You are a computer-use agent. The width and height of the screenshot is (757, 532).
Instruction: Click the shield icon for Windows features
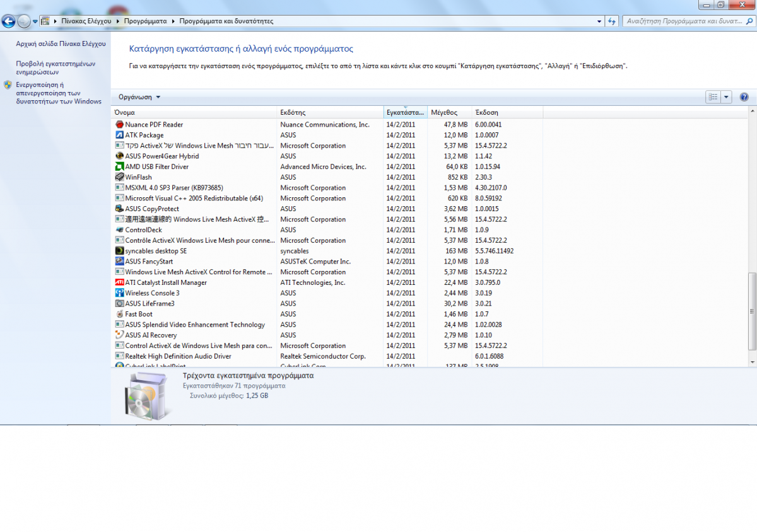pos(8,84)
